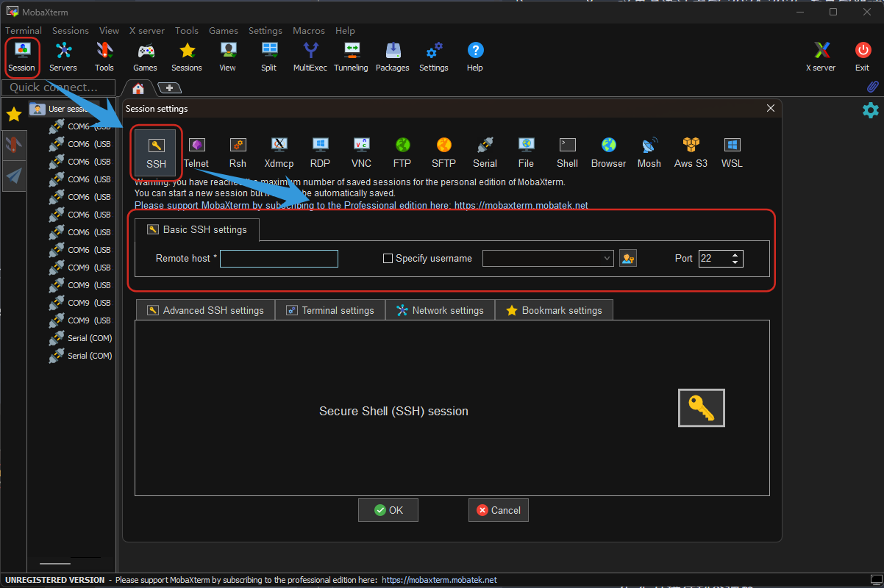Open the Tunneling toolbar icon

coord(351,57)
